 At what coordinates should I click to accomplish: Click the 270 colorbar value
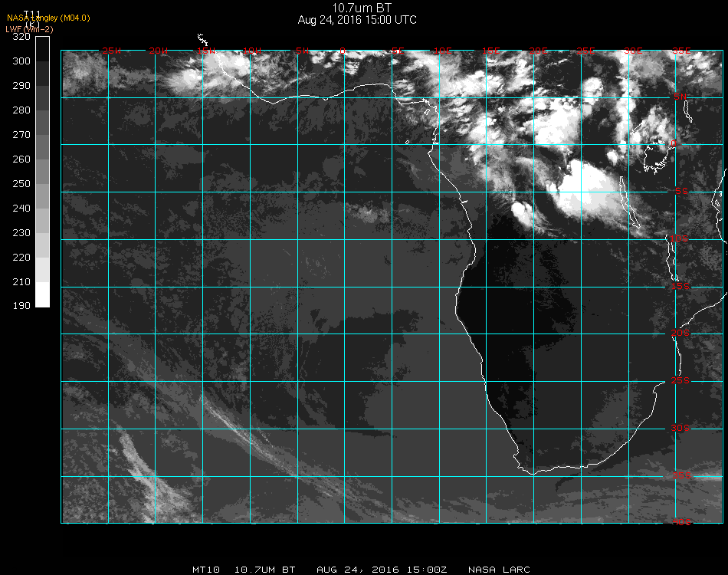[21, 135]
